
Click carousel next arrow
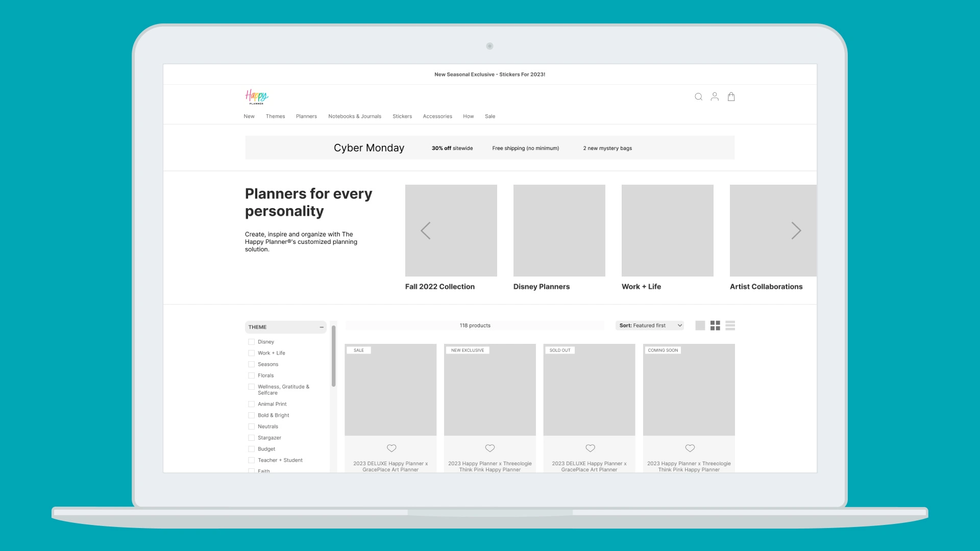(x=796, y=231)
